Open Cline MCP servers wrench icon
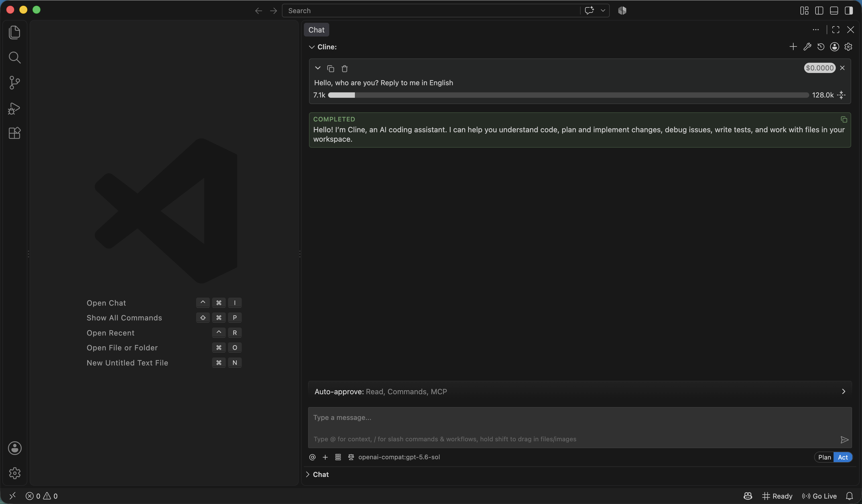The width and height of the screenshot is (862, 504). tap(807, 46)
